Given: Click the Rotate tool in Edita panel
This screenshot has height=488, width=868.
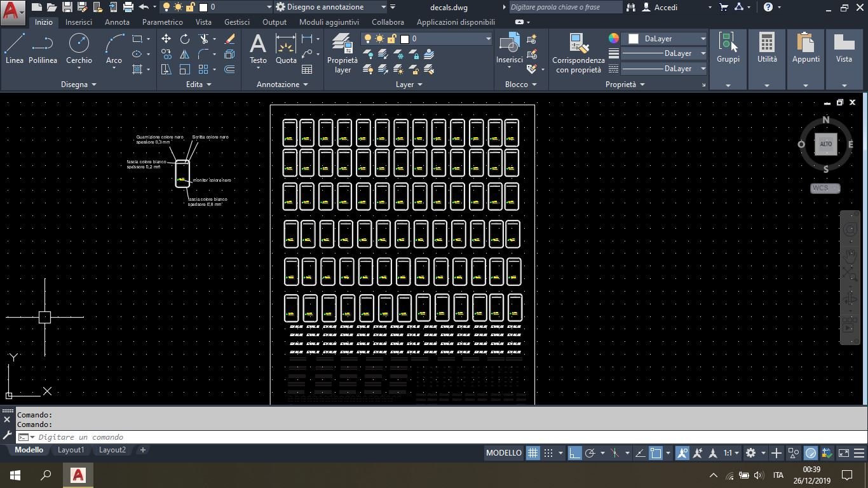Looking at the screenshot, I should (184, 39).
